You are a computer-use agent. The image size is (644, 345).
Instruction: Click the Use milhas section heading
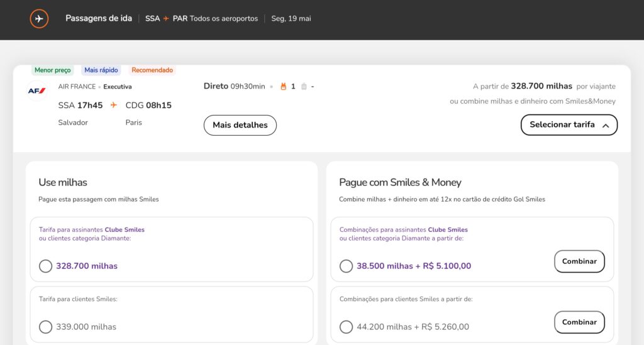tap(63, 182)
